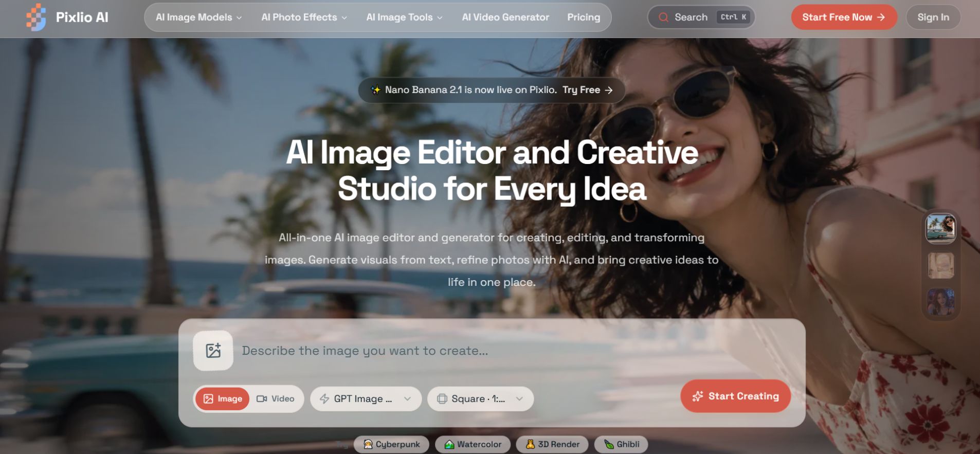The width and height of the screenshot is (980, 454).
Task: Click the Start Free Now button
Action: 844,17
